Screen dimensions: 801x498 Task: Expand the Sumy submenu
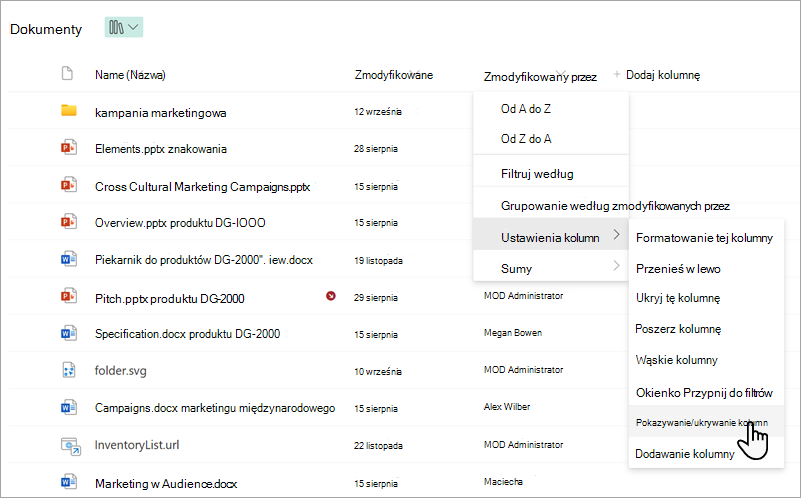[551, 268]
